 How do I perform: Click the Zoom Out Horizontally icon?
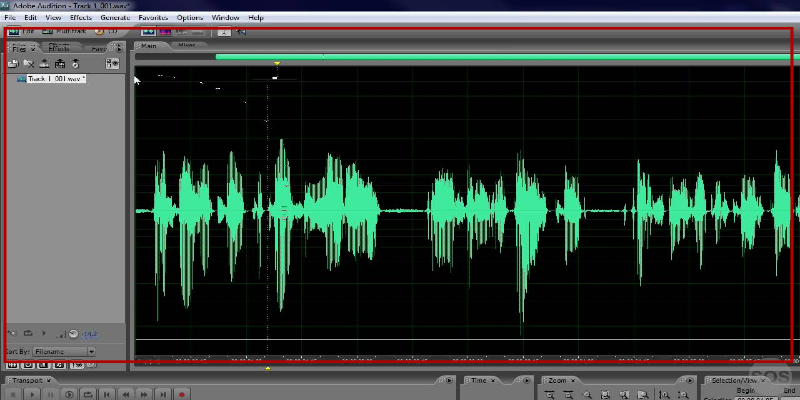[568, 395]
